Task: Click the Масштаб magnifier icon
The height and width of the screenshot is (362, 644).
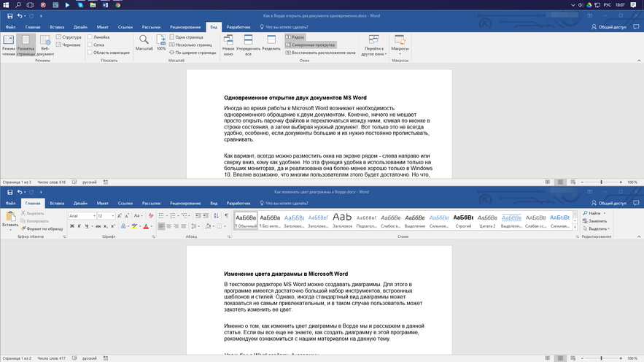Action: (x=144, y=40)
